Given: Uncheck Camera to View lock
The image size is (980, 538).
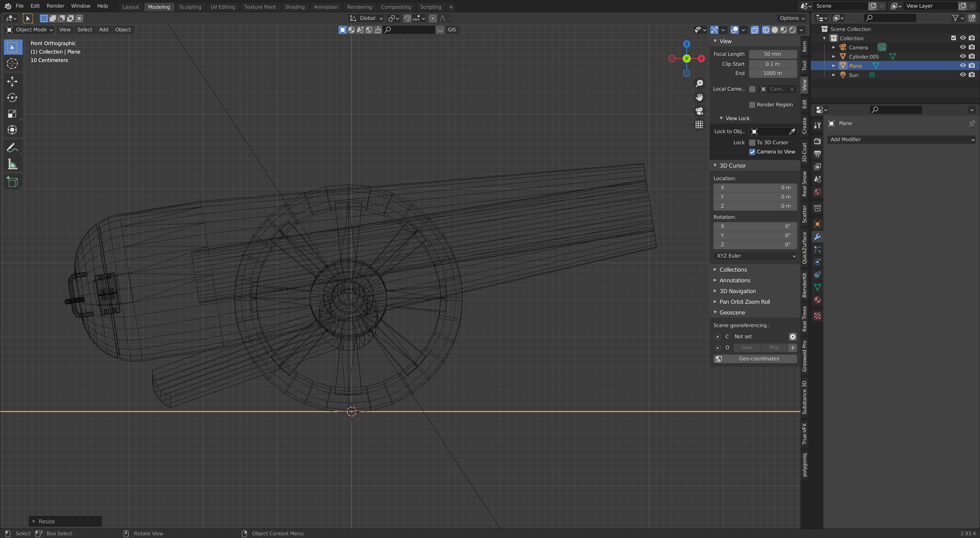Looking at the screenshot, I should coord(752,152).
